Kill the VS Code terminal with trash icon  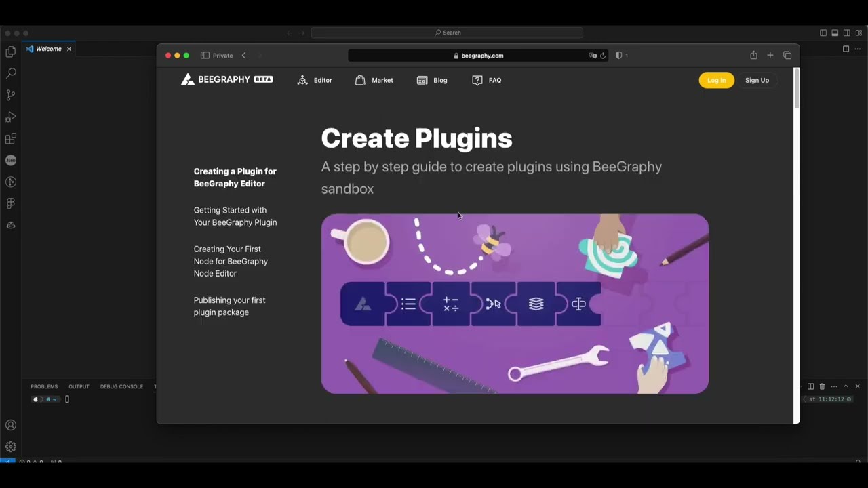point(822,386)
